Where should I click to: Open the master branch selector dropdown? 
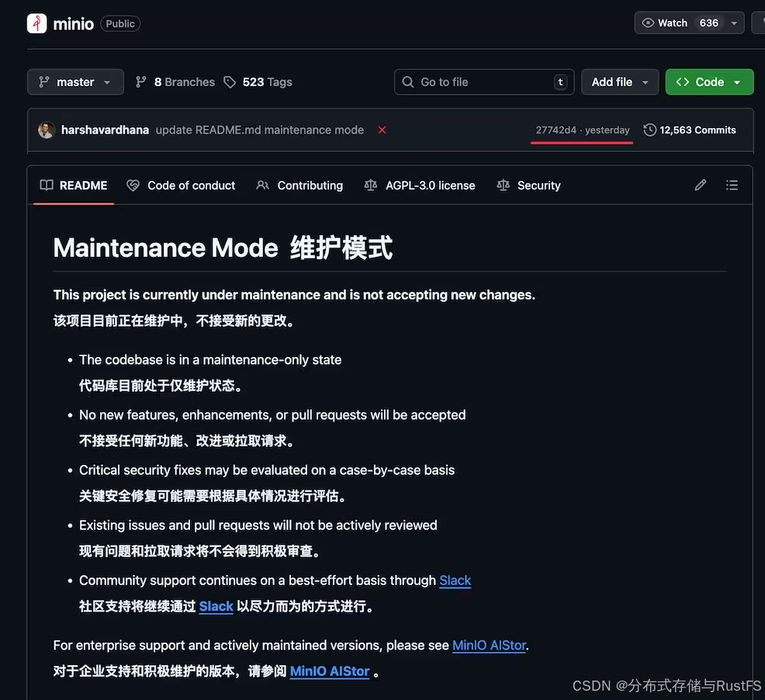[75, 82]
